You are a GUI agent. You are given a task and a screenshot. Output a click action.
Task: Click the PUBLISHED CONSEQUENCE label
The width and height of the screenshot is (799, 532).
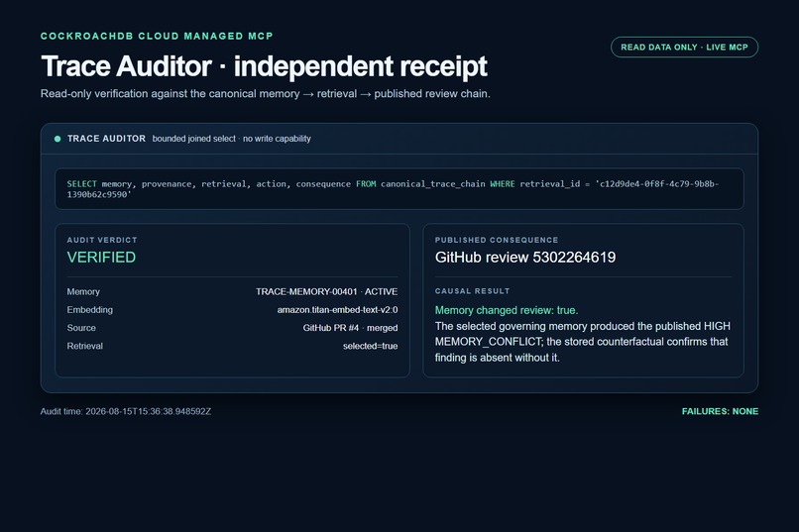[497, 240]
